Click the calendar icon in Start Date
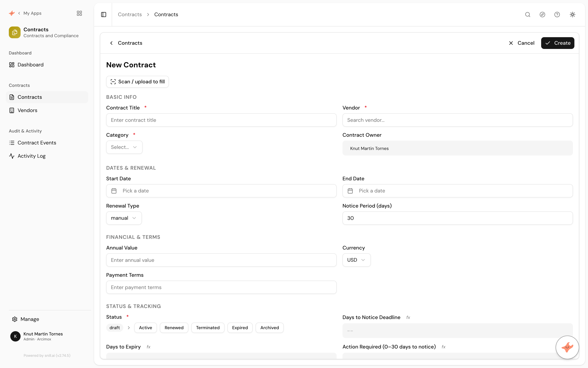 114,191
